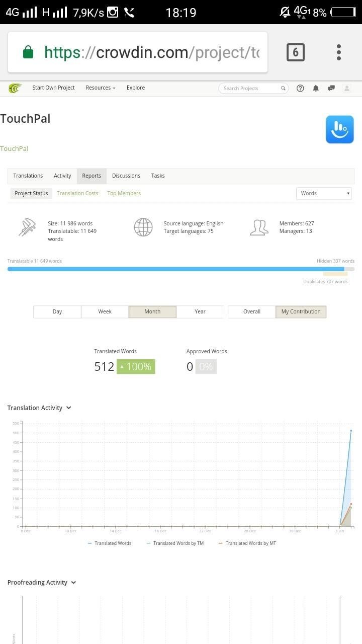The image size is (362, 644).
Task: Switch to the Discussions tab
Action: (x=126, y=176)
